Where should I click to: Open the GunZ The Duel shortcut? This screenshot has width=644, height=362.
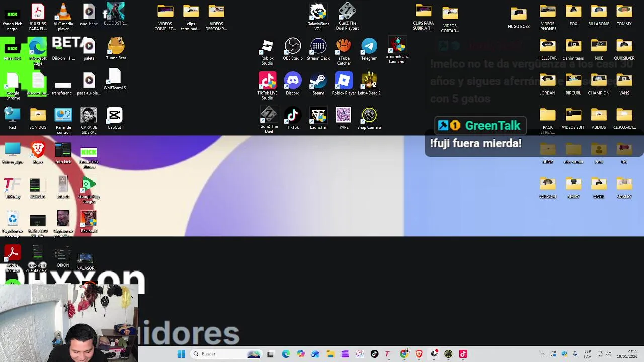pyautogui.click(x=269, y=120)
